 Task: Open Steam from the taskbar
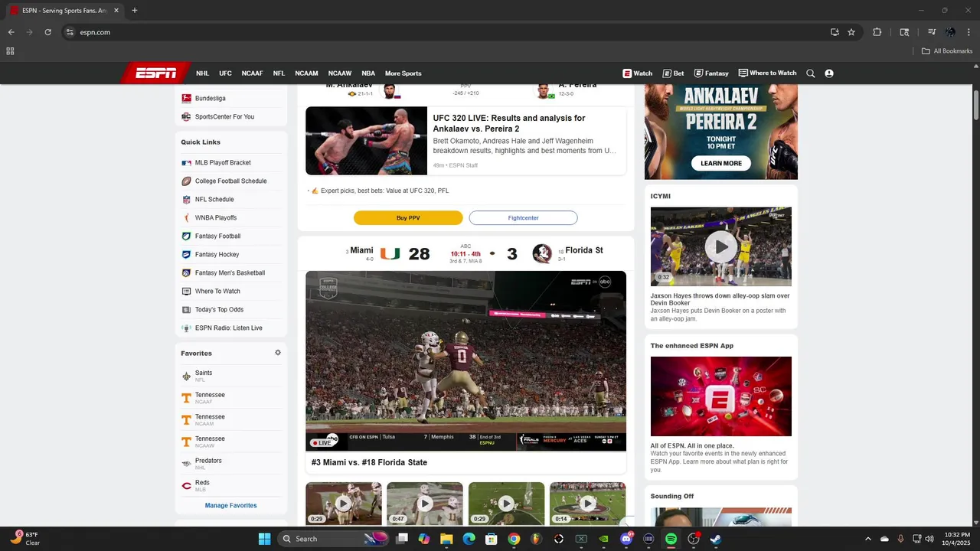pos(715,539)
